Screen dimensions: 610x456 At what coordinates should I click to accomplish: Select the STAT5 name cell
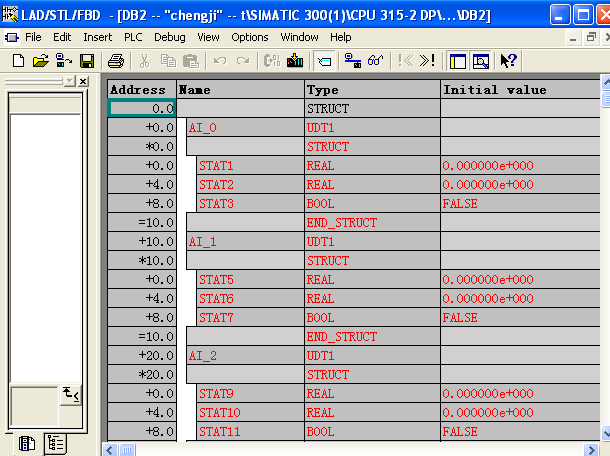250,280
